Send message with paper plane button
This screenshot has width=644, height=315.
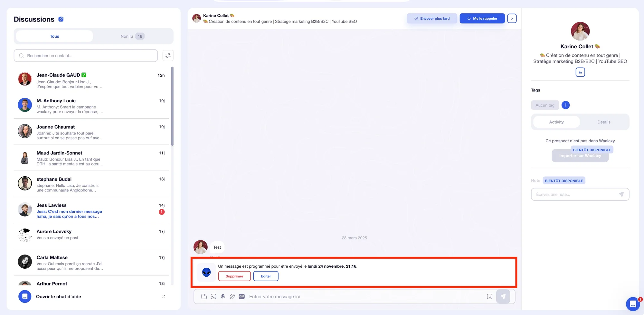click(x=503, y=297)
